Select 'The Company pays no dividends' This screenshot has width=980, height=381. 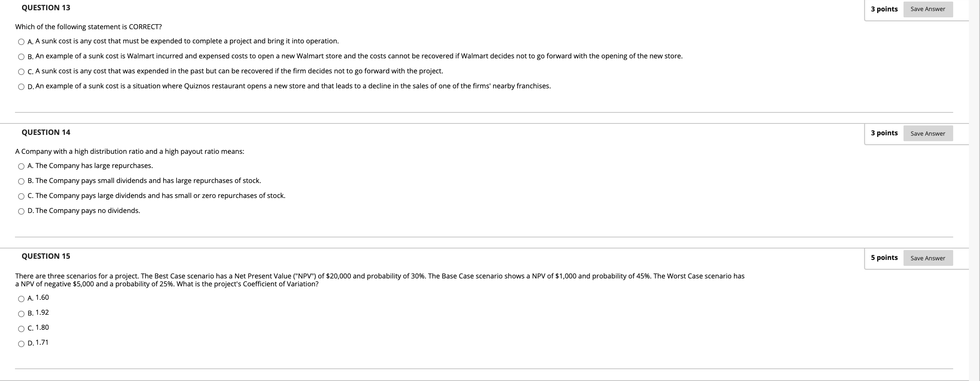tap(21, 211)
